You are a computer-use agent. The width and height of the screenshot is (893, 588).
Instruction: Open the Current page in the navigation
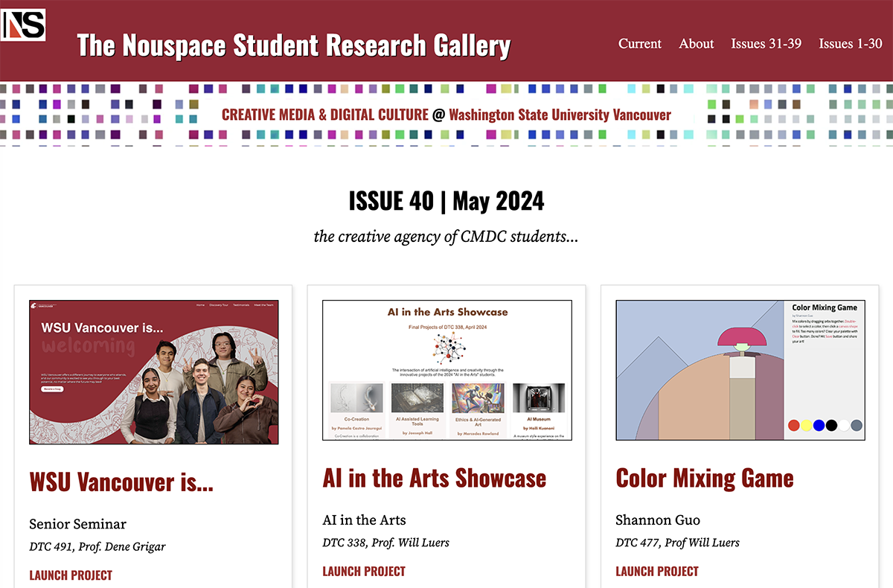(x=639, y=44)
